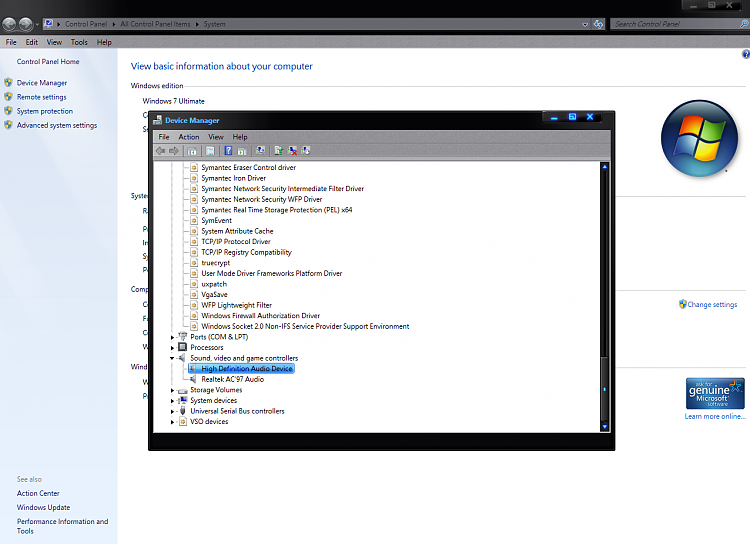Open Properties icon in Device Manager toolbar
Viewport: 750px width, 544px height.
pos(210,151)
